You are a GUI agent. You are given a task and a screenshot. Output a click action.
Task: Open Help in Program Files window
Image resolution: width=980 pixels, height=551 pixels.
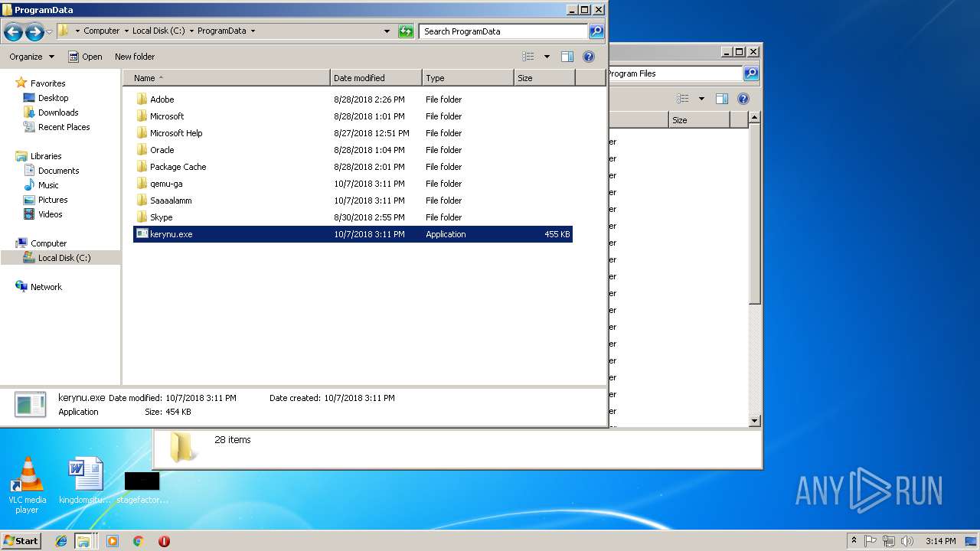coord(743,99)
